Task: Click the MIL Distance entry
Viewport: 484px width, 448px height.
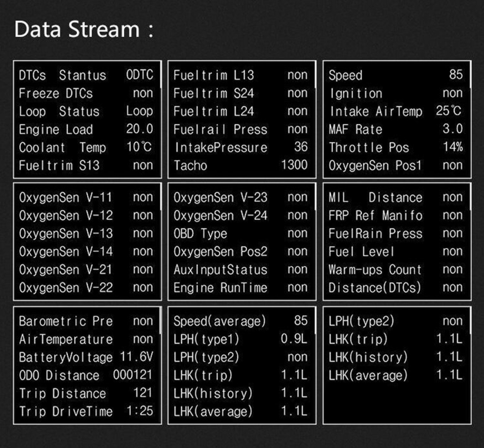Action: tap(396, 198)
